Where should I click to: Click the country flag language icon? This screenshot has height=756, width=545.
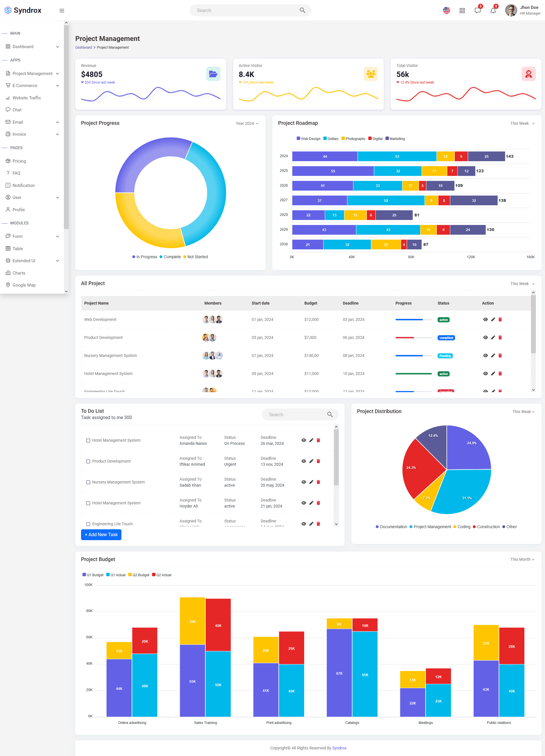pos(446,11)
